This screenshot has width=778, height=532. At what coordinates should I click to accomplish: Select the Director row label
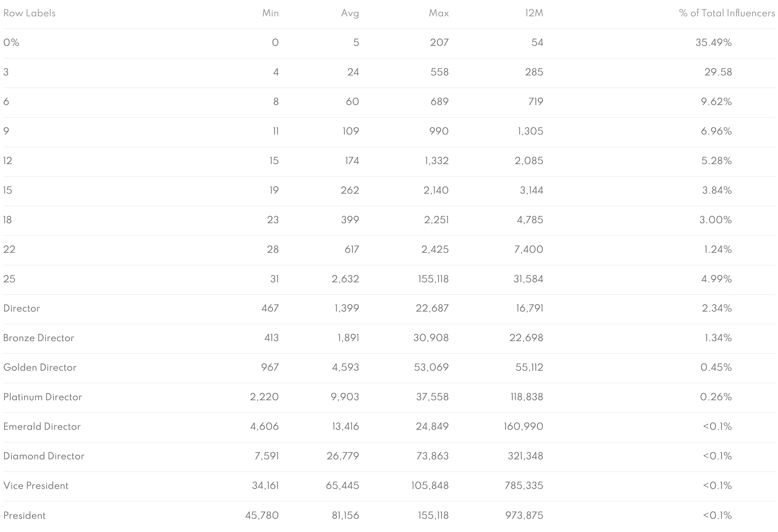click(x=22, y=308)
